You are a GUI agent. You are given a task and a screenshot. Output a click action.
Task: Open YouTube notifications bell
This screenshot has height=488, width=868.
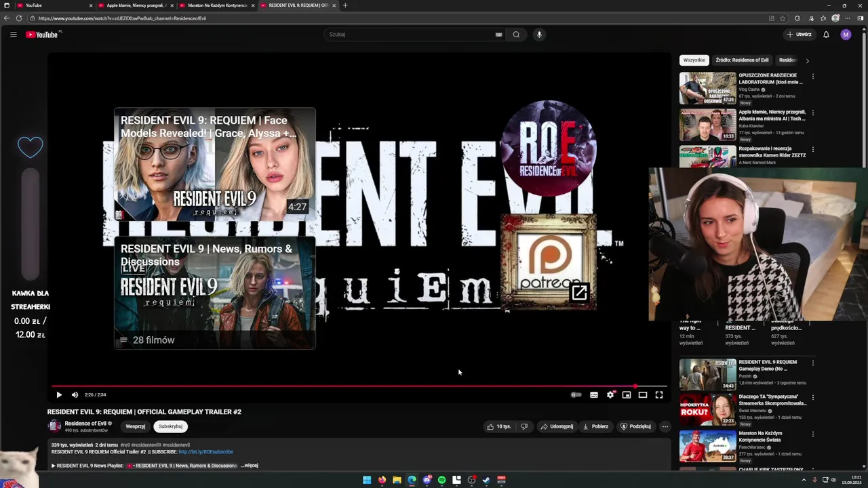coord(826,35)
